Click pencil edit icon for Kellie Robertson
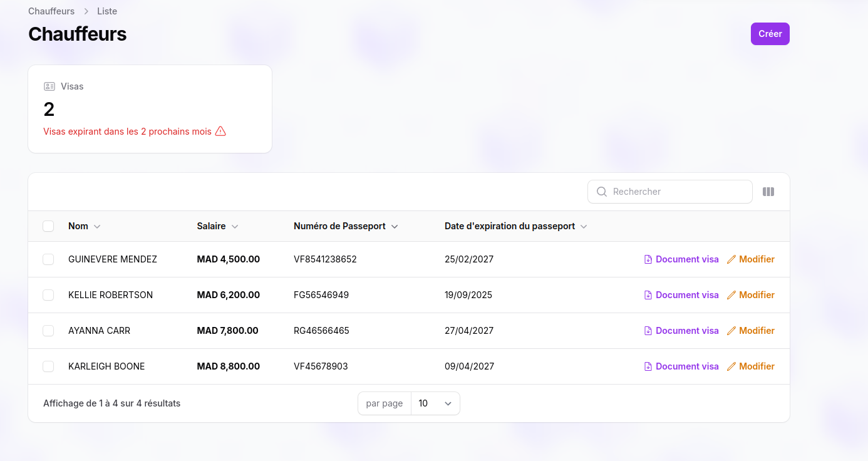The height and width of the screenshot is (461, 868). tap(731, 295)
